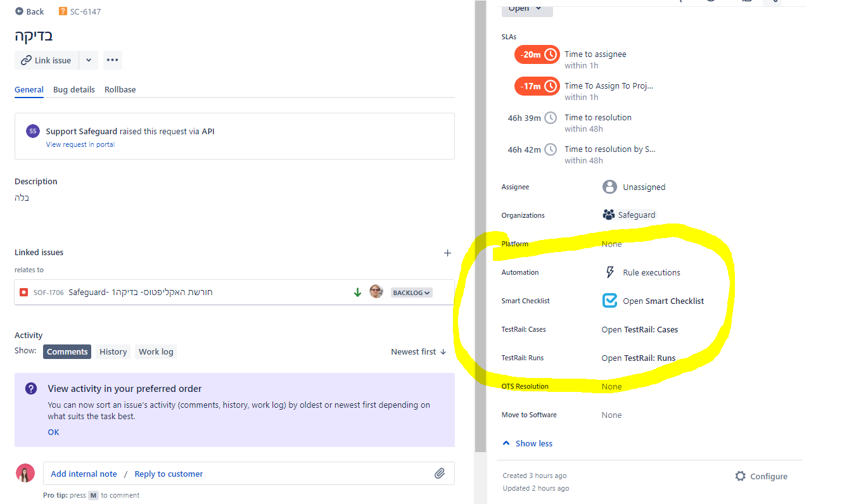Open the three-dot more actions menu
The width and height of the screenshot is (861, 504).
coord(113,60)
